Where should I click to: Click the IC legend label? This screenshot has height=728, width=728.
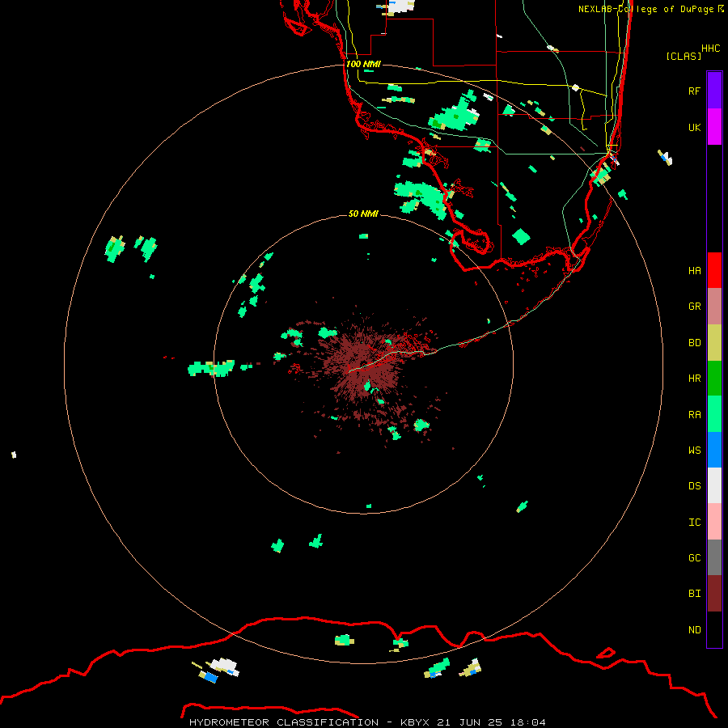pos(695,523)
